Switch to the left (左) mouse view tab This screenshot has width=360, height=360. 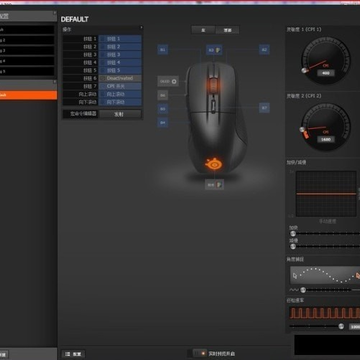(203, 30)
